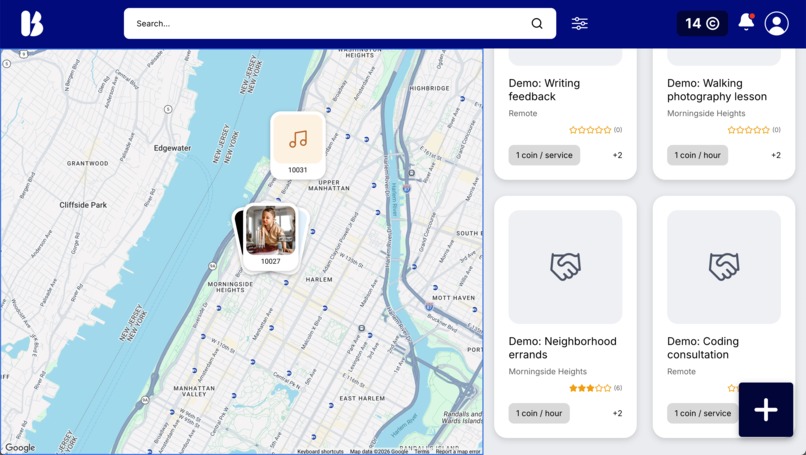Image resolution: width=806 pixels, height=455 pixels.
Task: Click the handshake icon on Coding consultation
Action: coord(724,266)
